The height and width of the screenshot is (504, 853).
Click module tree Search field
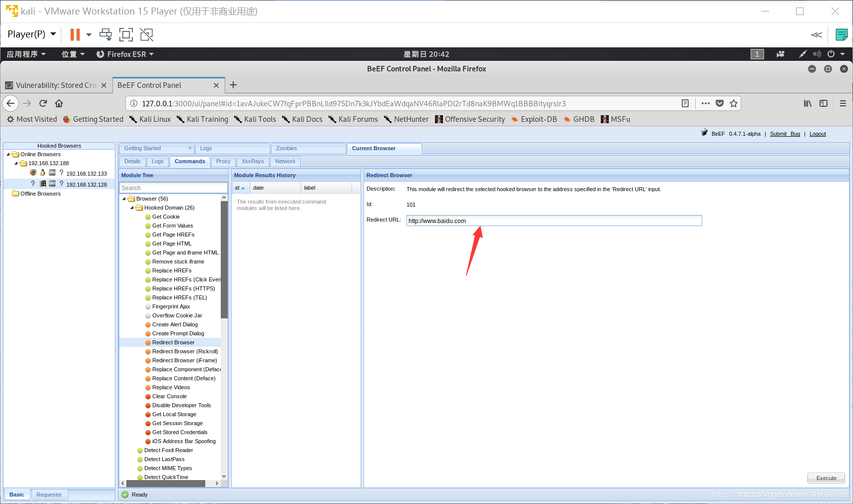click(173, 188)
